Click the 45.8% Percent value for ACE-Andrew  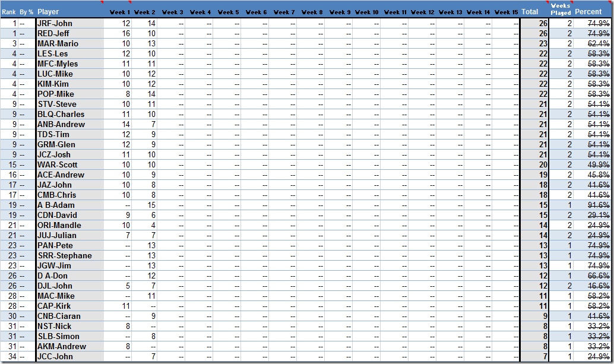pos(599,175)
